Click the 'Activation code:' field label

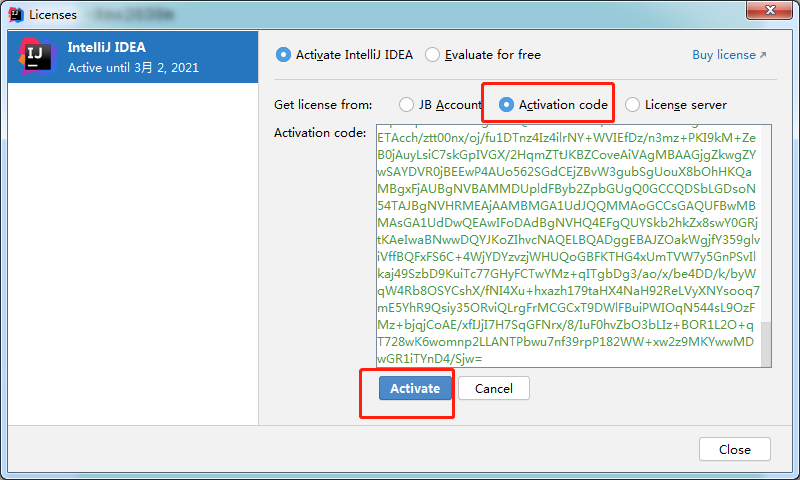tap(320, 133)
